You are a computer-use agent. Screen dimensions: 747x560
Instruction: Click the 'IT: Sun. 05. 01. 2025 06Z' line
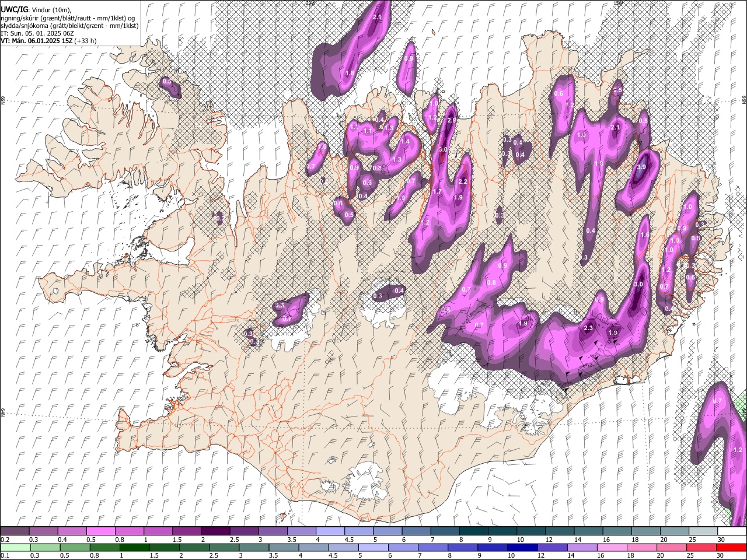[x=37, y=33]
